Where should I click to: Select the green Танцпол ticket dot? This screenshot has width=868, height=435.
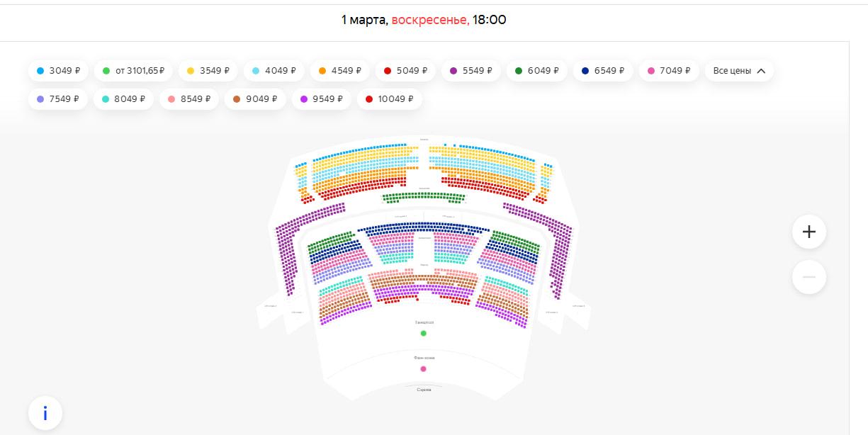(x=424, y=333)
